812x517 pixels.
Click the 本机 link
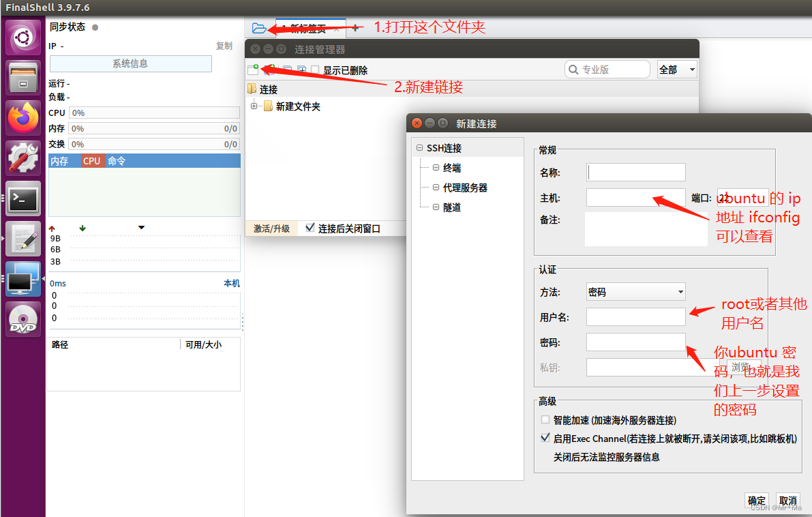coord(232,283)
